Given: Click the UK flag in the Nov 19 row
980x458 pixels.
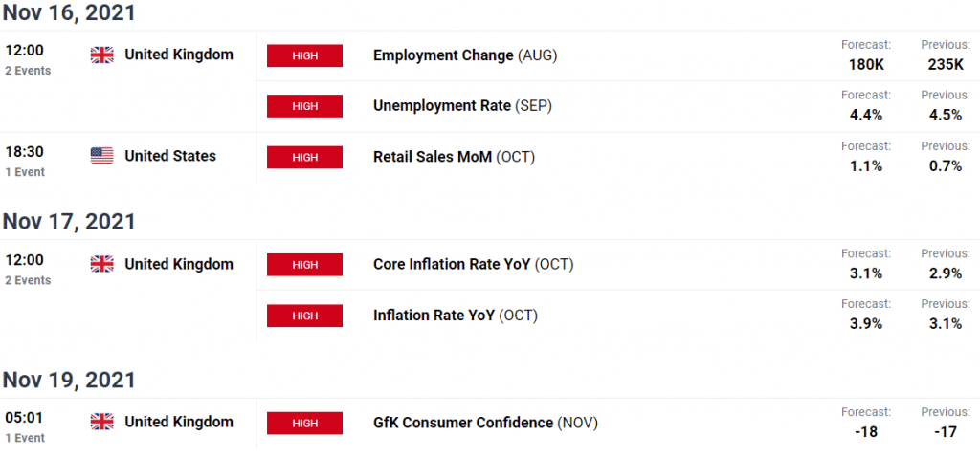Looking at the screenshot, I should [101, 422].
